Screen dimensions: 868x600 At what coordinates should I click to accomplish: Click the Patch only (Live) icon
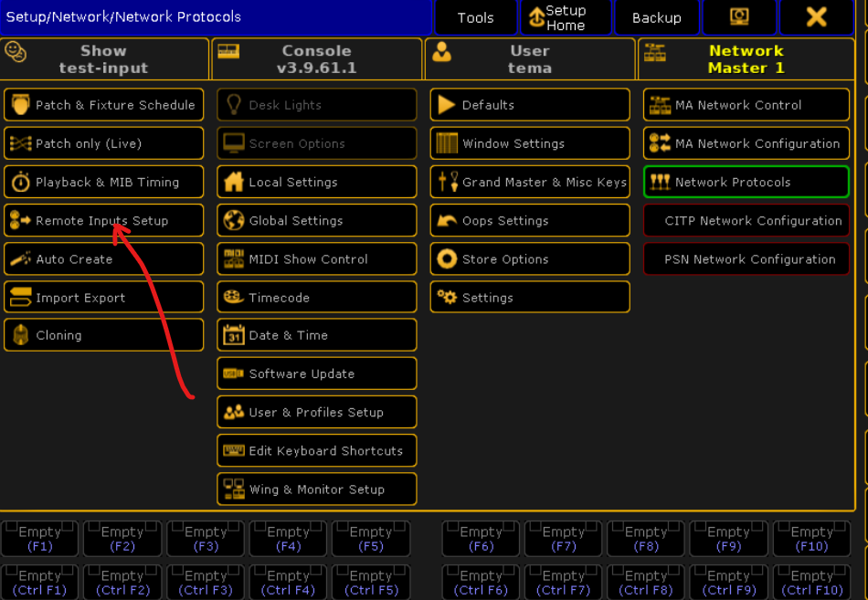point(20,143)
